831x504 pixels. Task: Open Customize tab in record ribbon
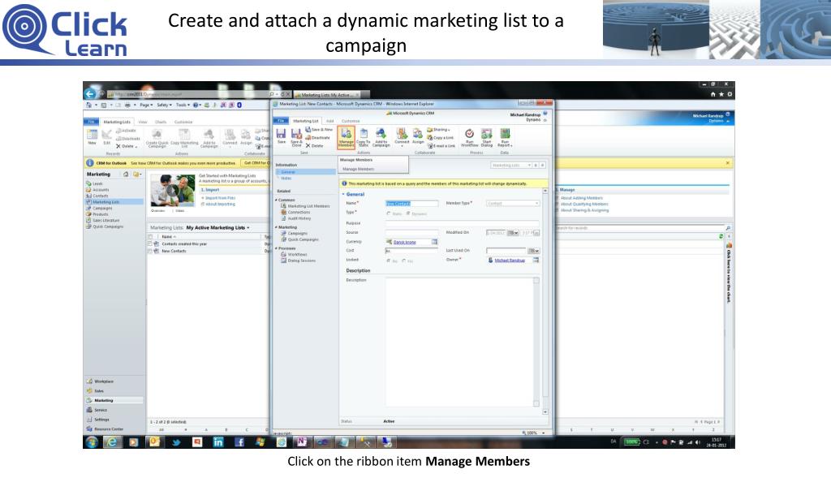click(x=351, y=121)
